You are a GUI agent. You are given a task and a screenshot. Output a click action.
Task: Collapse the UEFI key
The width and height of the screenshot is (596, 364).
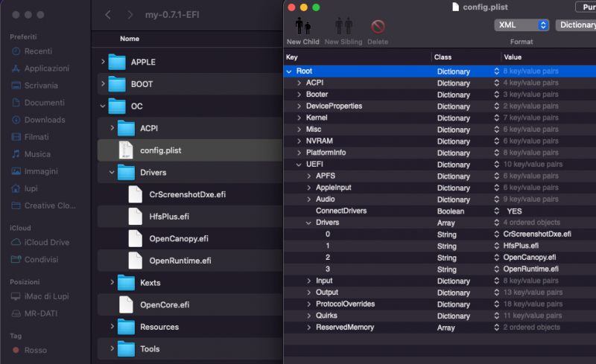click(299, 165)
